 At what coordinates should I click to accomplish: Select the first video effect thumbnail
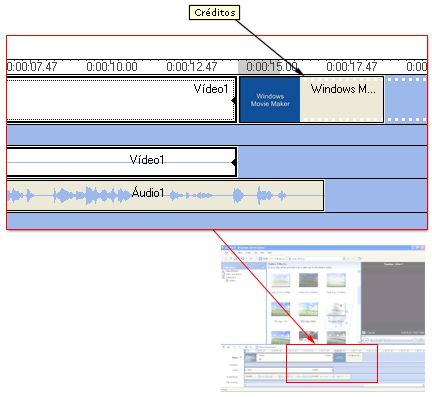tap(280, 281)
